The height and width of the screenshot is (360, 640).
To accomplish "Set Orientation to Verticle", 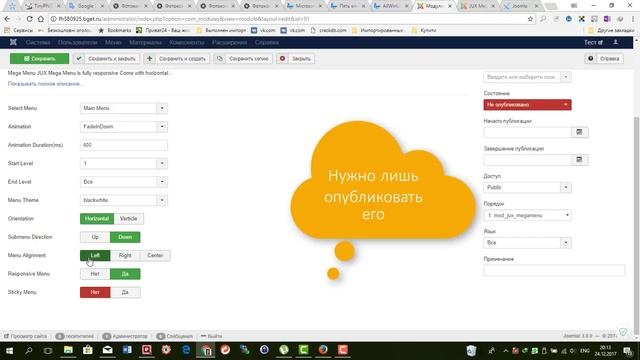I will 129,219.
